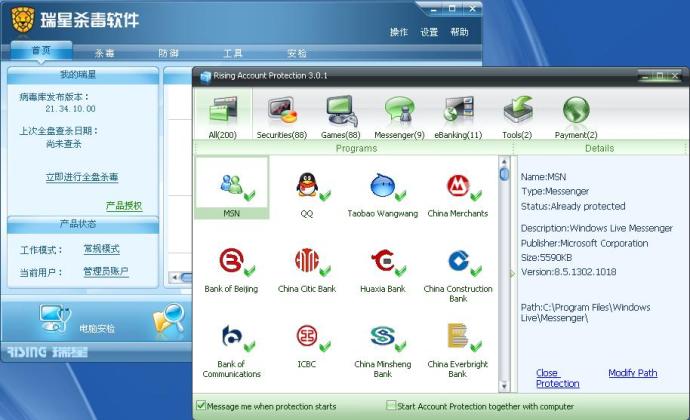690x420 pixels.
Task: Switch to the 首页 home tab
Action: [x=41, y=51]
